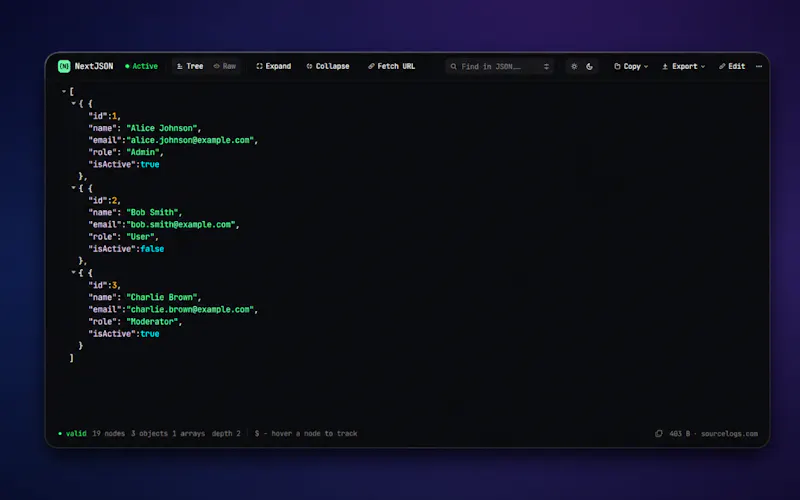Image resolution: width=800 pixels, height=500 pixels.
Task: Open the more options ellipsis menu
Action: pos(759,66)
